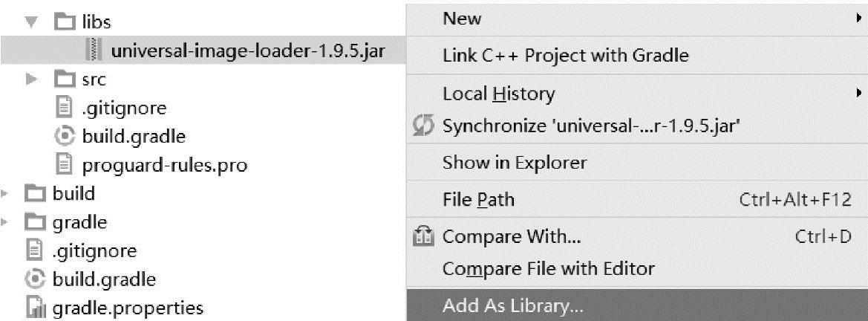Collapse the libs folder
The image size is (868, 321).
[x=31, y=22]
